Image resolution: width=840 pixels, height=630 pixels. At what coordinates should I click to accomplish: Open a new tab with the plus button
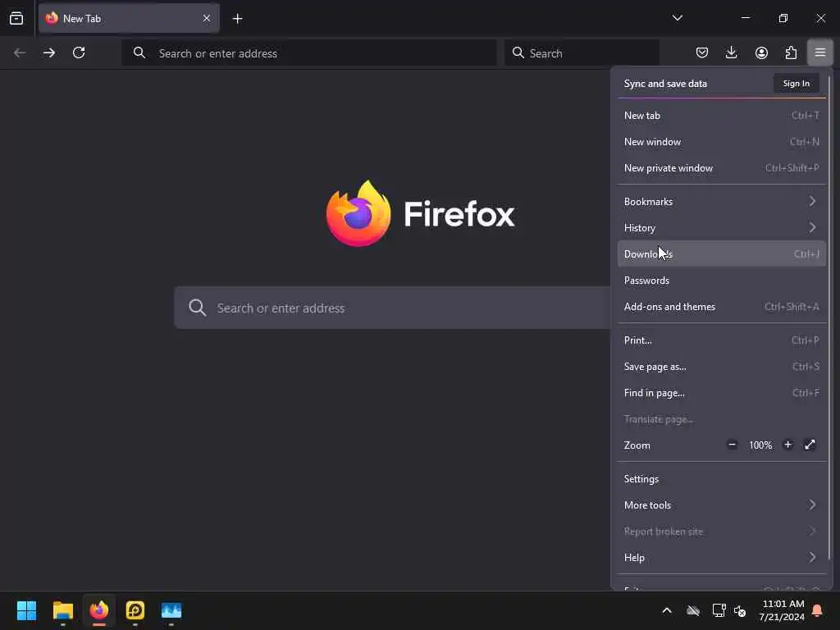(237, 19)
